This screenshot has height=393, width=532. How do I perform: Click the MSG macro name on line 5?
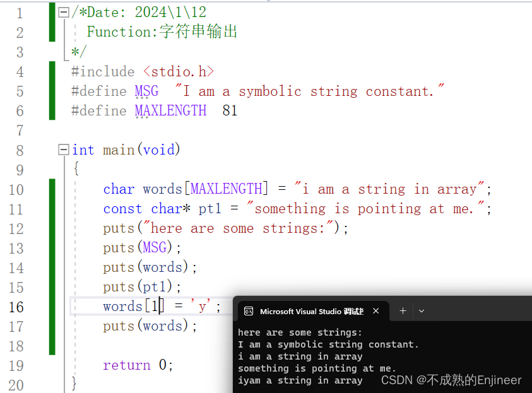[146, 91]
